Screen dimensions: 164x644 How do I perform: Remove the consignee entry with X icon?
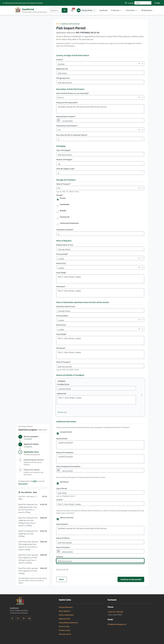point(142,395)
